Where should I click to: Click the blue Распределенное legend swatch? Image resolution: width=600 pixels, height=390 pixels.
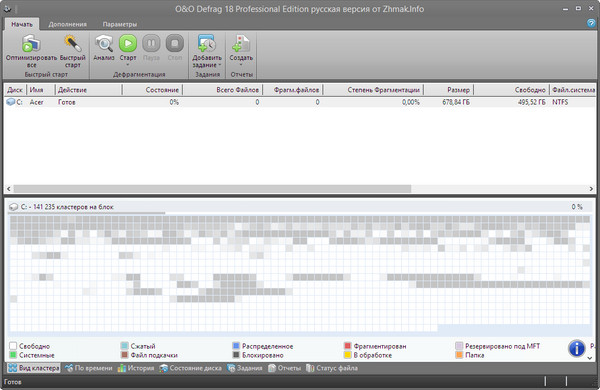236,346
